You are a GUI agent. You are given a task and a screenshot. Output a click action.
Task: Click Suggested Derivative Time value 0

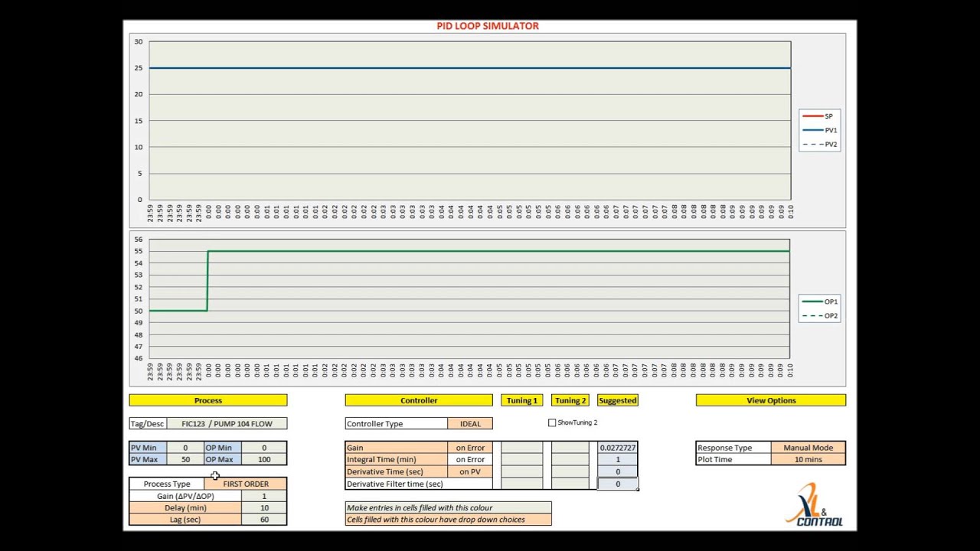pos(617,471)
